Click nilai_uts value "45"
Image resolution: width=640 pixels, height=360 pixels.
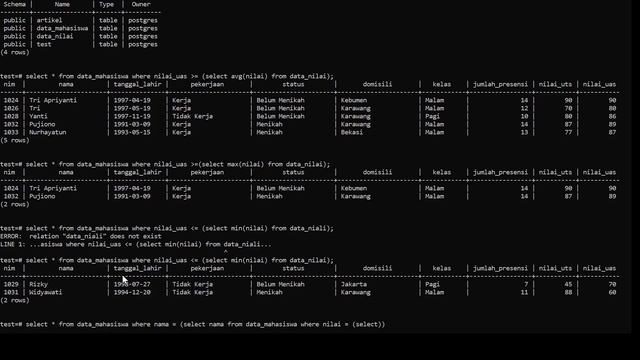coord(568,284)
